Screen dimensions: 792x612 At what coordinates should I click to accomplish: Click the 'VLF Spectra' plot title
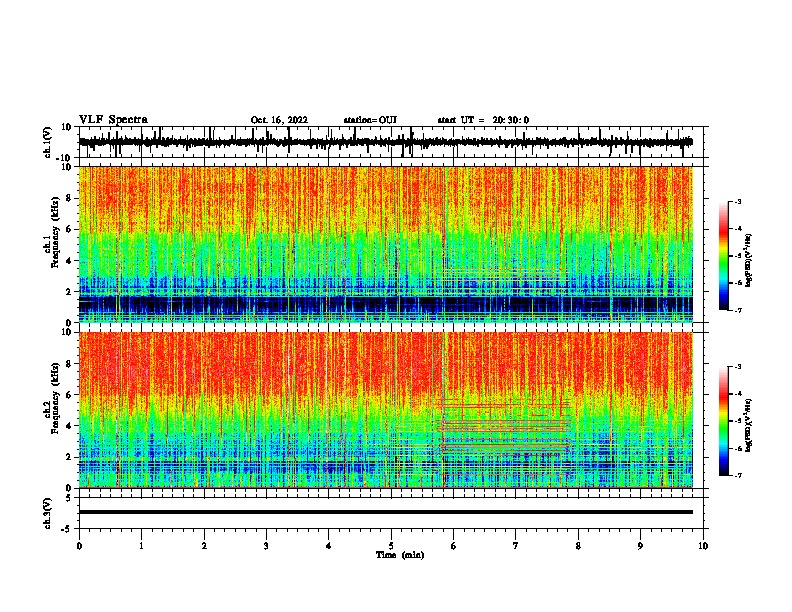(x=113, y=120)
